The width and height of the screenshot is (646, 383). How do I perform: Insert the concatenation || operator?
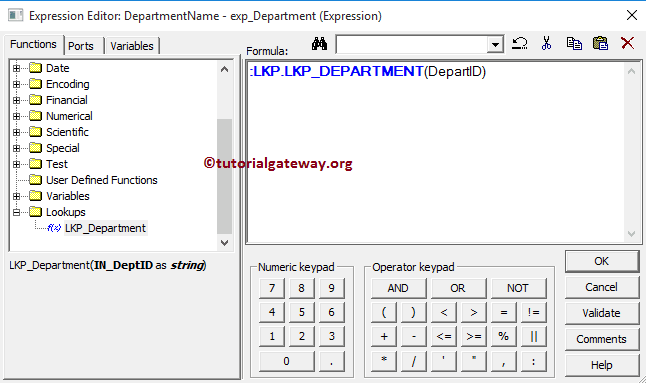pyautogui.click(x=534, y=337)
